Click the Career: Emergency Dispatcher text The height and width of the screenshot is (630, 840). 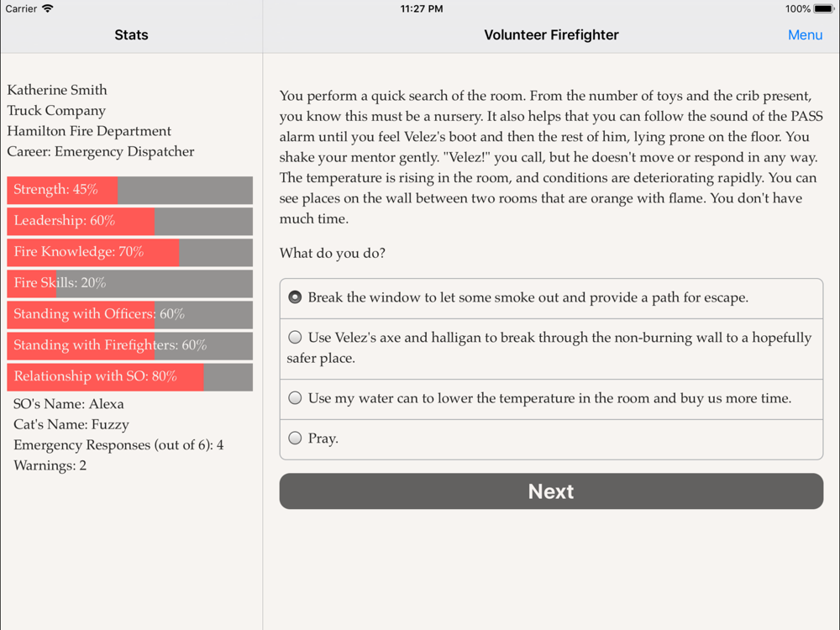[101, 151]
